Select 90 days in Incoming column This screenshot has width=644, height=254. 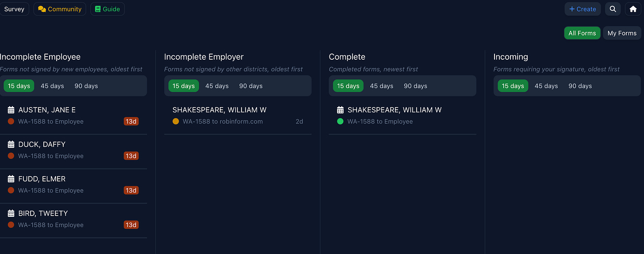(x=580, y=86)
